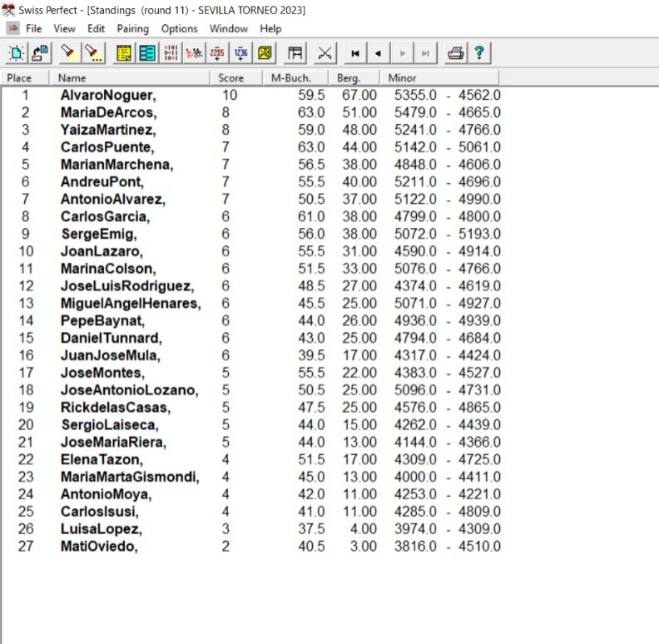Open the Options menu
The width and height of the screenshot is (659, 644).
[180, 28]
